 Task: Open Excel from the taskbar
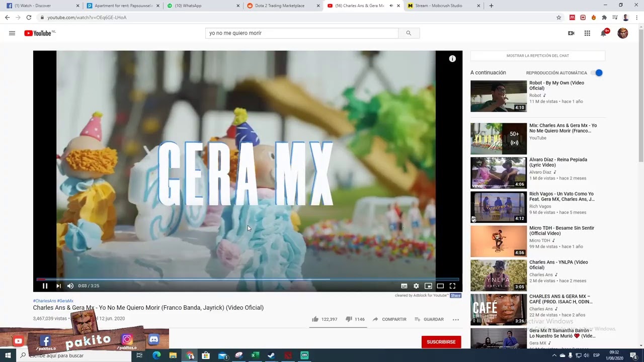[255, 355]
